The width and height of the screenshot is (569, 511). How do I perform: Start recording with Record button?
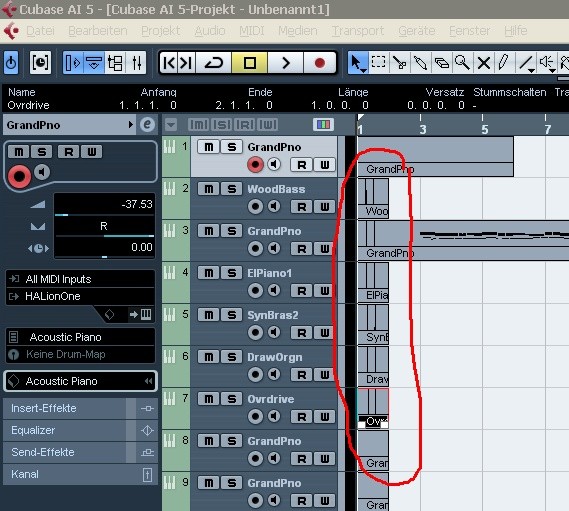320,63
